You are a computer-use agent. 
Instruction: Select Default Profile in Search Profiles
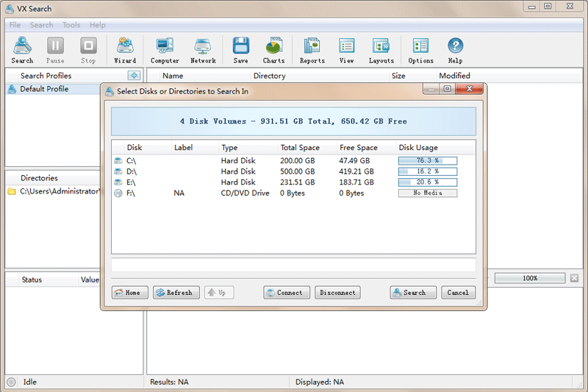44,89
